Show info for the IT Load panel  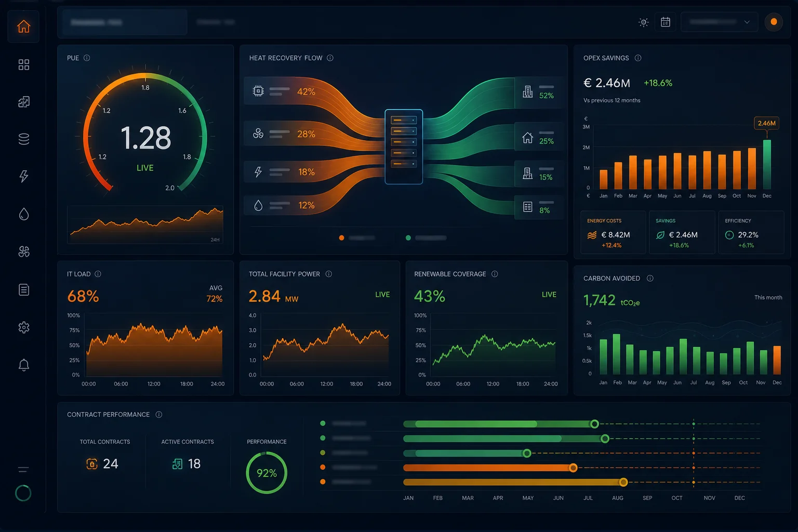[98, 274]
